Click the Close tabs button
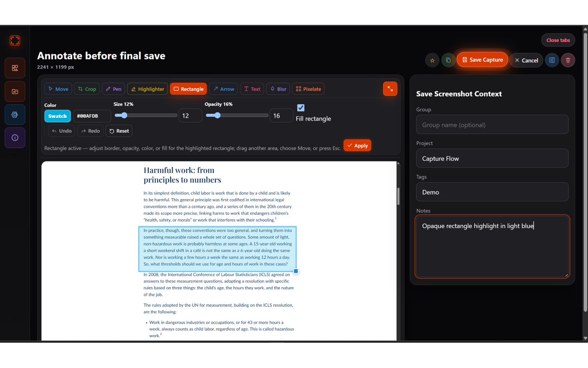The image size is (588, 368). [x=558, y=40]
